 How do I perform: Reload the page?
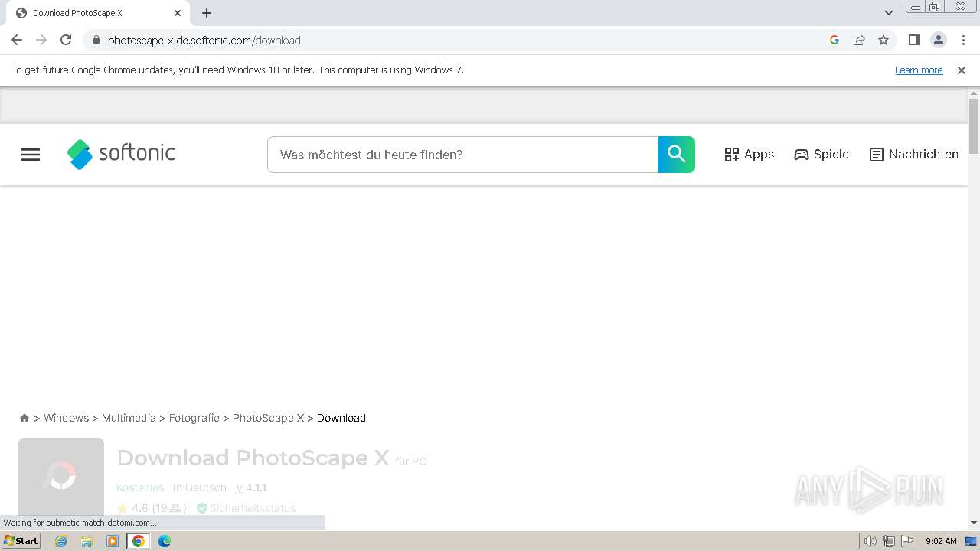(x=66, y=41)
